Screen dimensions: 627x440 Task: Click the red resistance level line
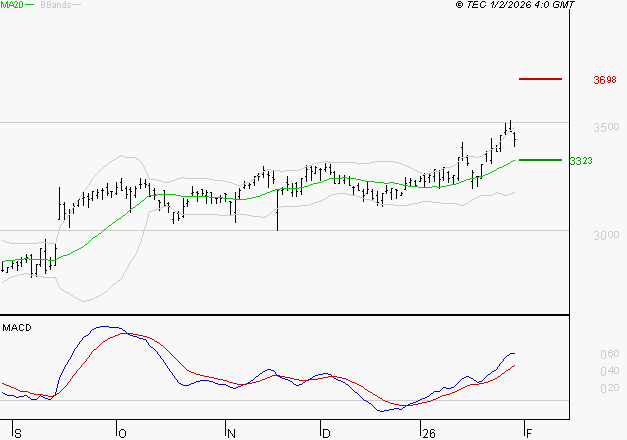540,79
